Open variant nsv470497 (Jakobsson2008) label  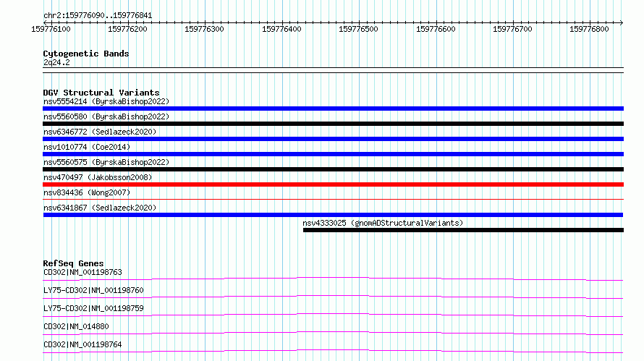(98, 177)
